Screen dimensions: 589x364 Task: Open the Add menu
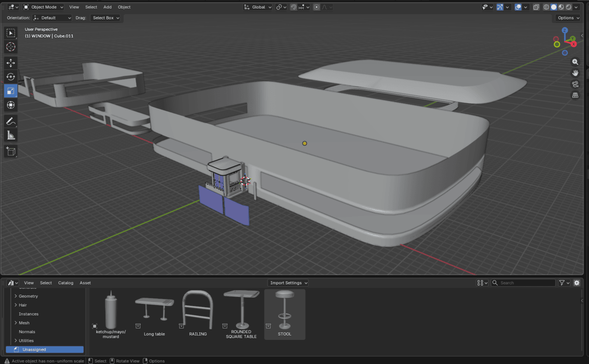(x=108, y=7)
